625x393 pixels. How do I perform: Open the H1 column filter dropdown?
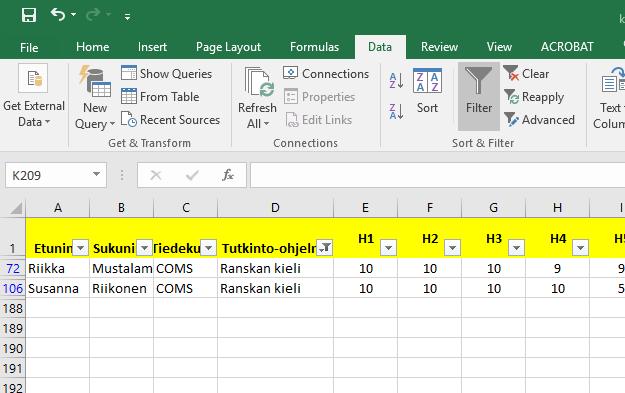(388, 248)
